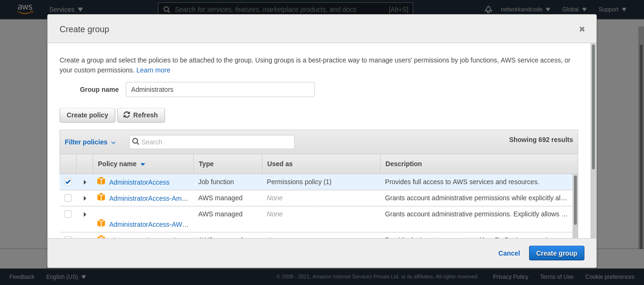Image resolution: width=644 pixels, height=285 pixels.
Task: Click the policy filter search icon
Action: point(136,142)
